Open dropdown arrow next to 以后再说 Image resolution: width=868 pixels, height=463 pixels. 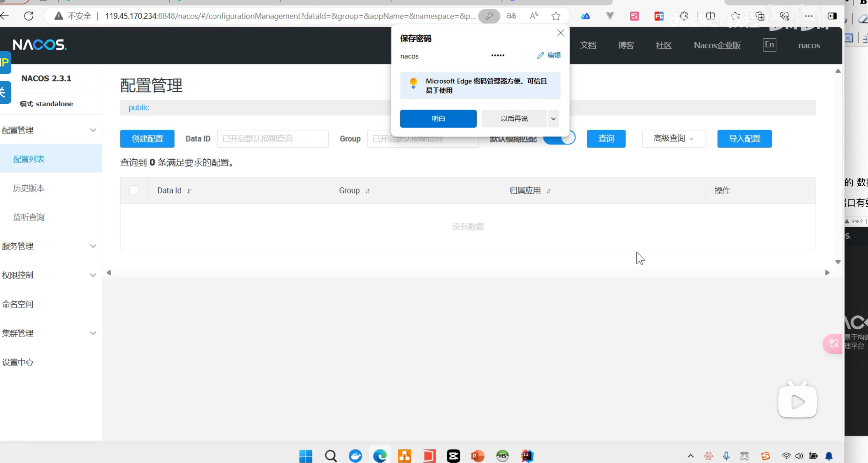[553, 119]
